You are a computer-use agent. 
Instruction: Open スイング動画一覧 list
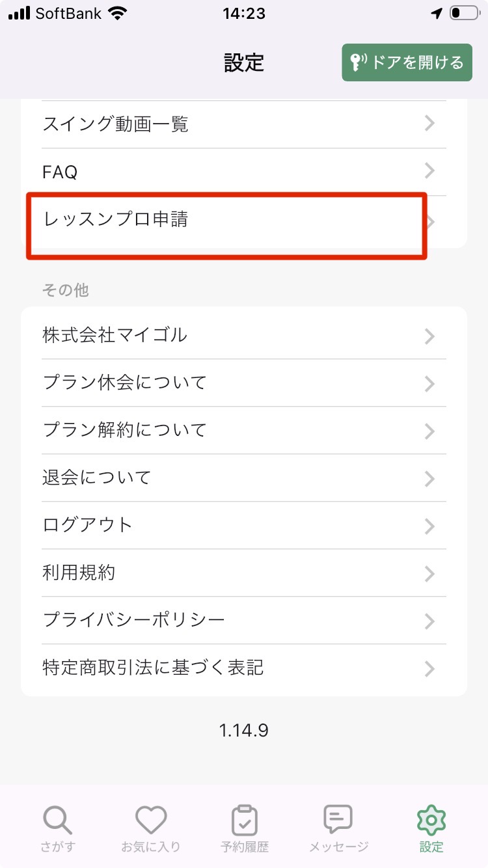pyautogui.click(x=243, y=124)
